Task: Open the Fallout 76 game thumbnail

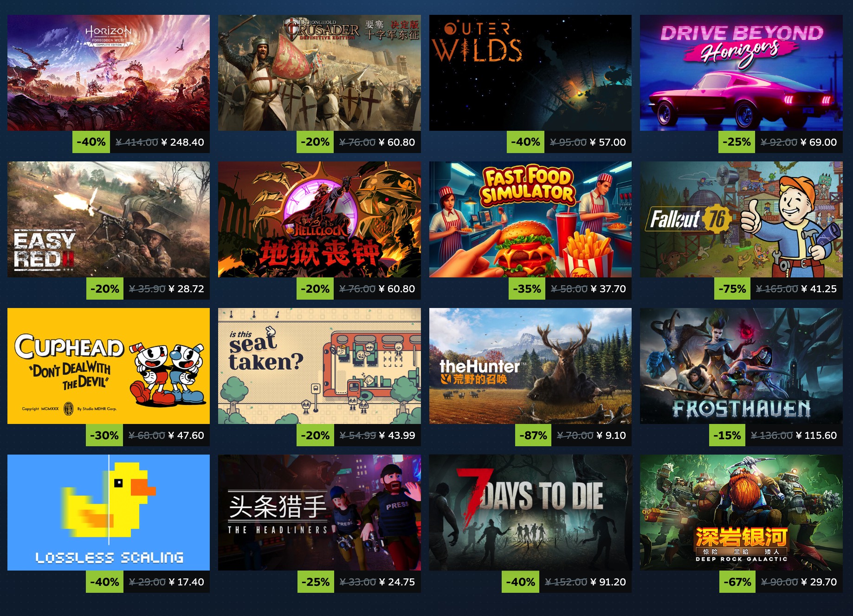Action: point(741,219)
